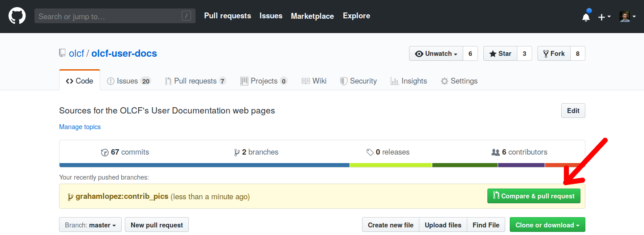The width and height of the screenshot is (644, 235).
Task: Open Marketplace in the top navigation
Action: click(312, 16)
